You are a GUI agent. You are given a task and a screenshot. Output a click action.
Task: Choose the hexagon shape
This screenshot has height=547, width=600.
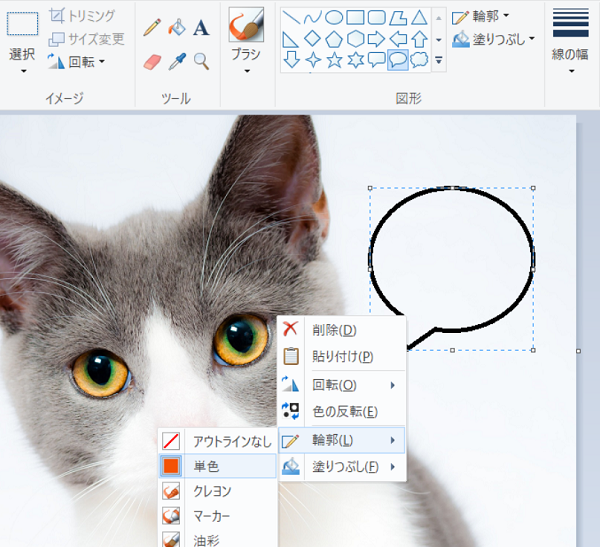point(355,39)
